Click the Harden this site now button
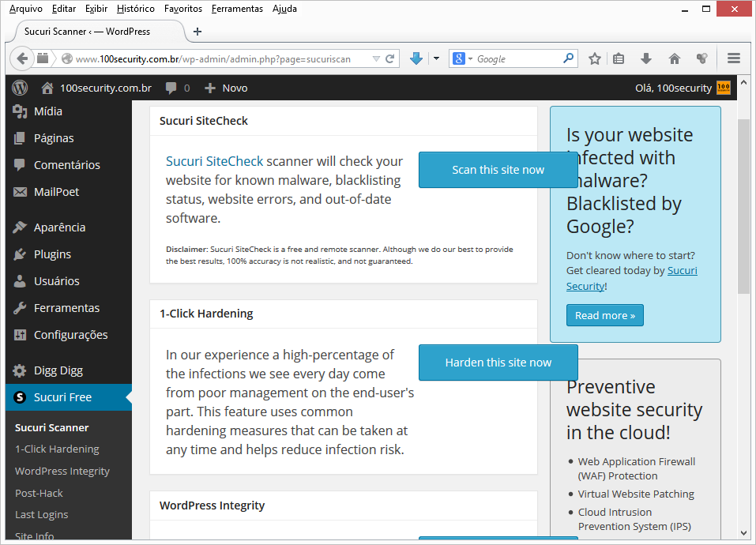Viewport: 756px width, 545px height. [498, 363]
